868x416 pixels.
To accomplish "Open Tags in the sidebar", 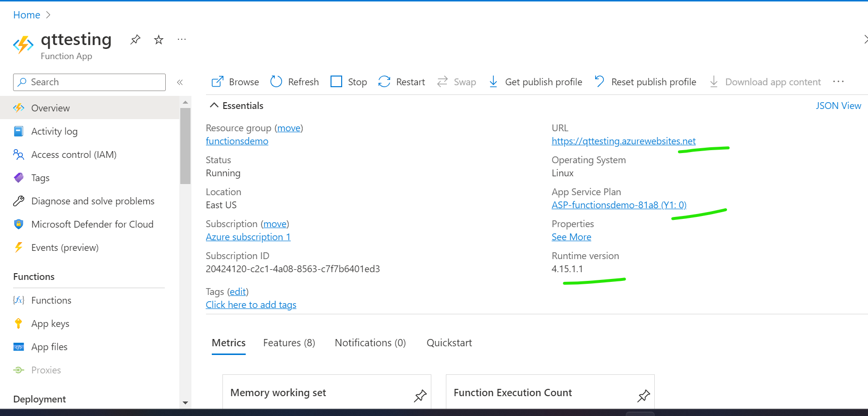I will click(90, 178).
